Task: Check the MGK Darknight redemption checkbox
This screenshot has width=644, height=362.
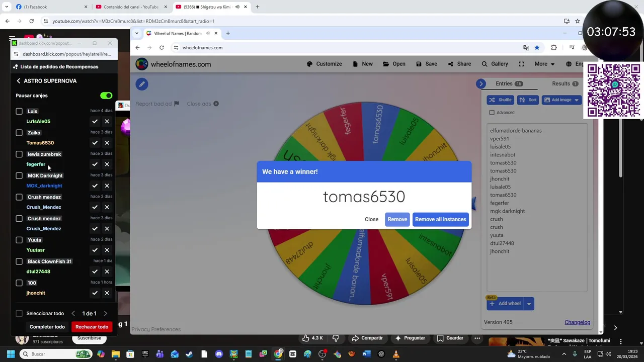Action: [19, 175]
